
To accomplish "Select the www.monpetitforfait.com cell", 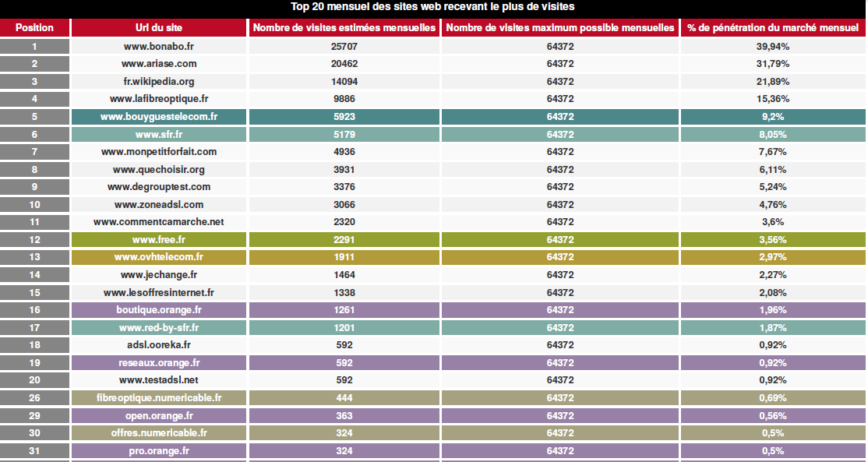I will coord(159,152).
